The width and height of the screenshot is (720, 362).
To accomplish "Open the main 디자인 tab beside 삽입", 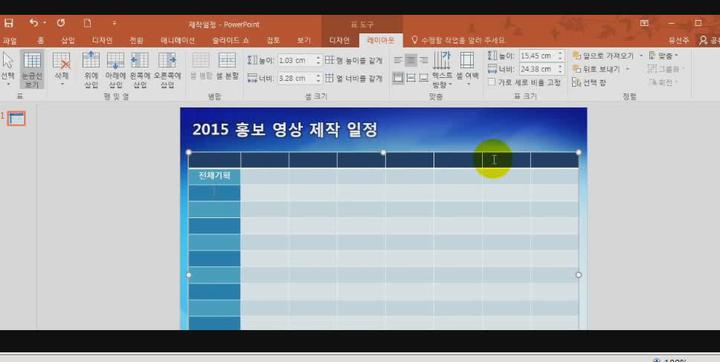I will tap(102, 40).
